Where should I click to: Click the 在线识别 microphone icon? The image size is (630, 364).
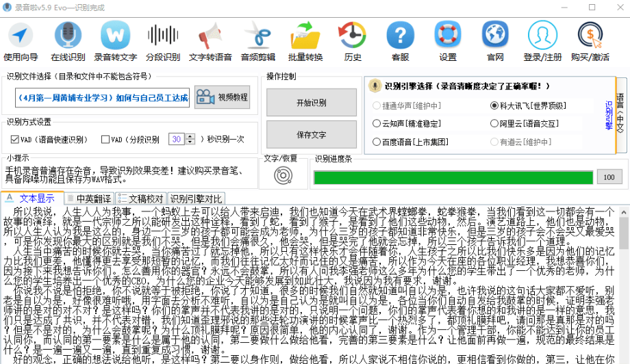tap(68, 41)
